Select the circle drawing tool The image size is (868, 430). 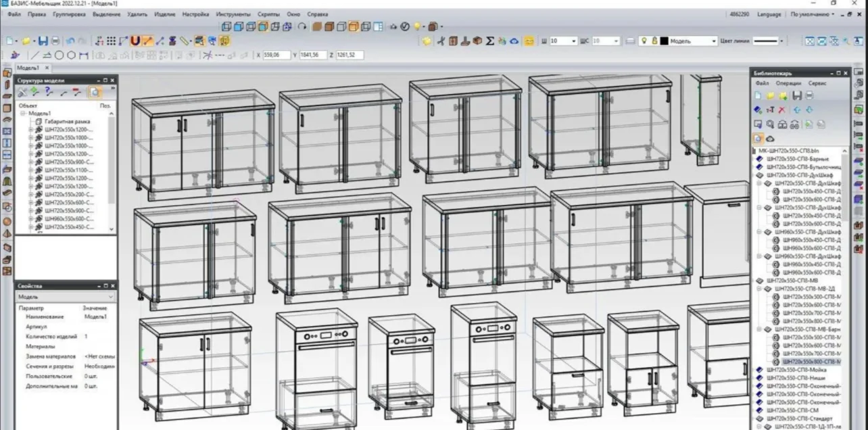[x=59, y=55]
